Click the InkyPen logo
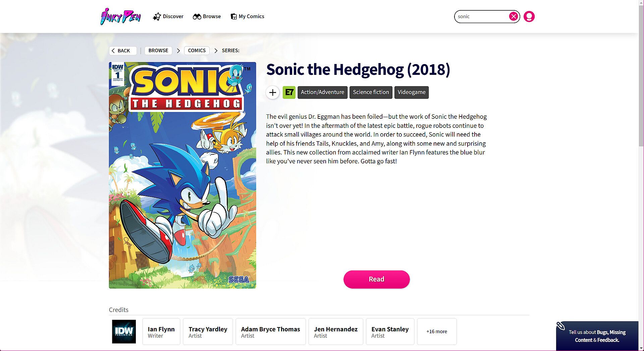 (x=120, y=16)
